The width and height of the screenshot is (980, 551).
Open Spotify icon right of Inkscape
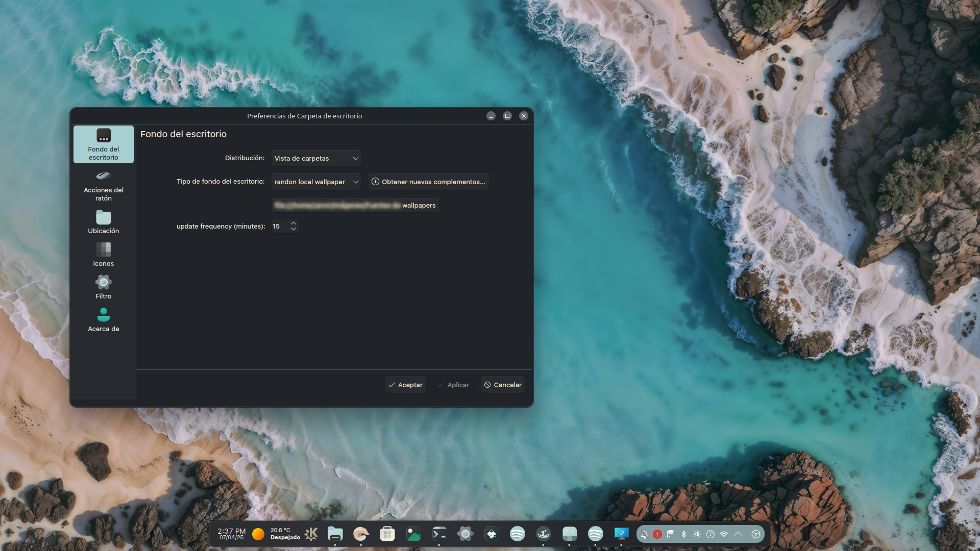pyautogui.click(x=518, y=534)
